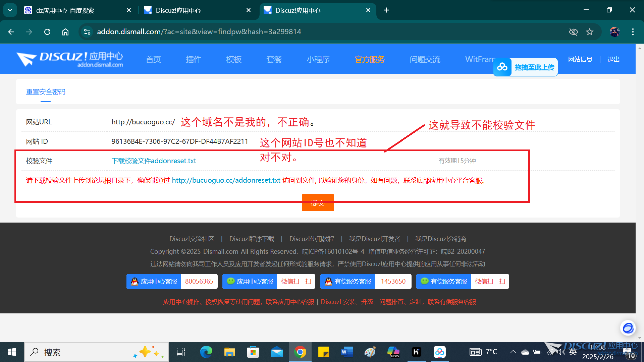The height and width of the screenshot is (362, 644).
Task: Expand the tab search dropdown arrow
Action: pos(10,10)
